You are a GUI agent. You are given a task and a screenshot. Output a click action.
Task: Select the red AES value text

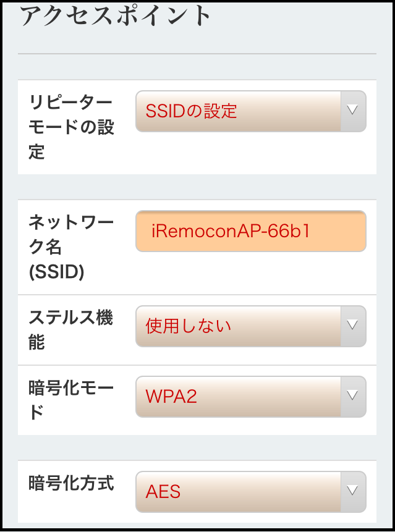(x=163, y=492)
